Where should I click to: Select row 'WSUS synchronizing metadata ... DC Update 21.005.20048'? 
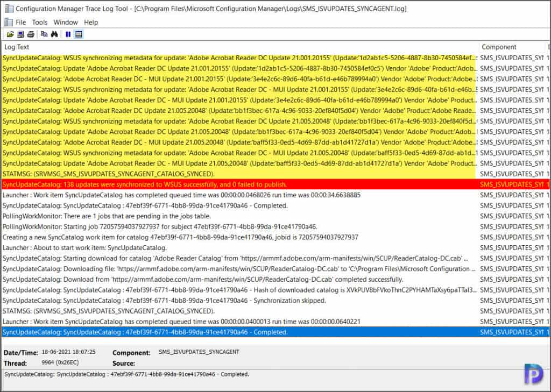tap(275, 121)
